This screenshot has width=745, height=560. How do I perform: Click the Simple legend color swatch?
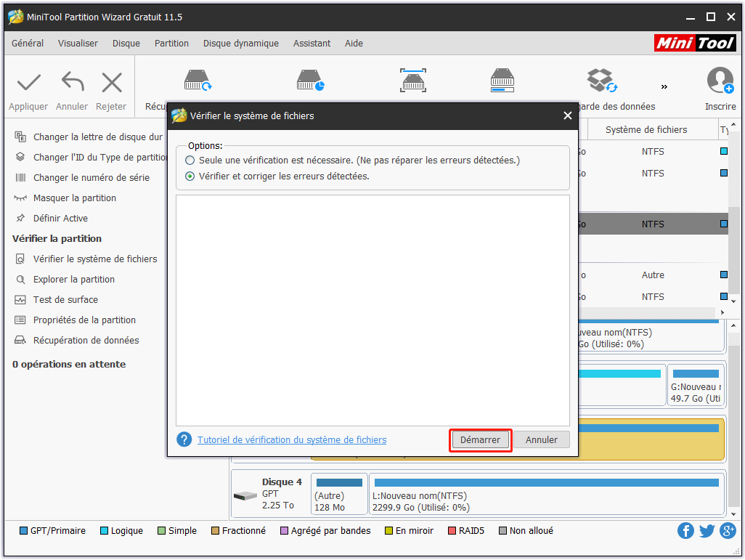(161, 530)
